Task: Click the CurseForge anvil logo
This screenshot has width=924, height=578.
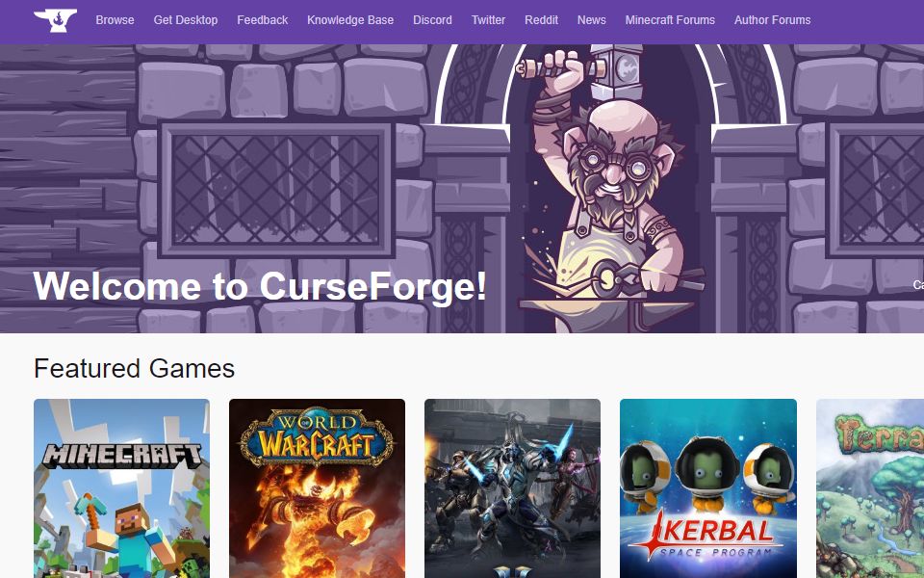Action: 56,20
